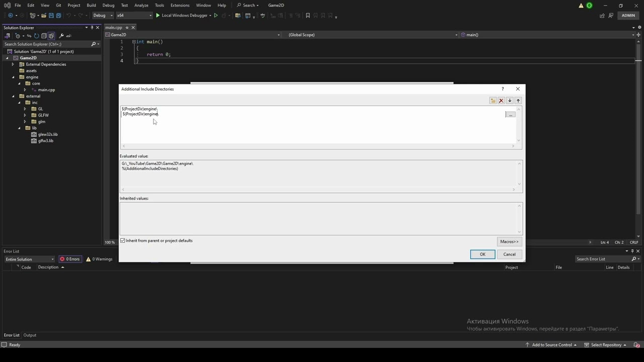Screen dimensions: 644x362
Task: Toggle a bookmark with the toolbar bookmark icon
Action: click(x=308, y=16)
